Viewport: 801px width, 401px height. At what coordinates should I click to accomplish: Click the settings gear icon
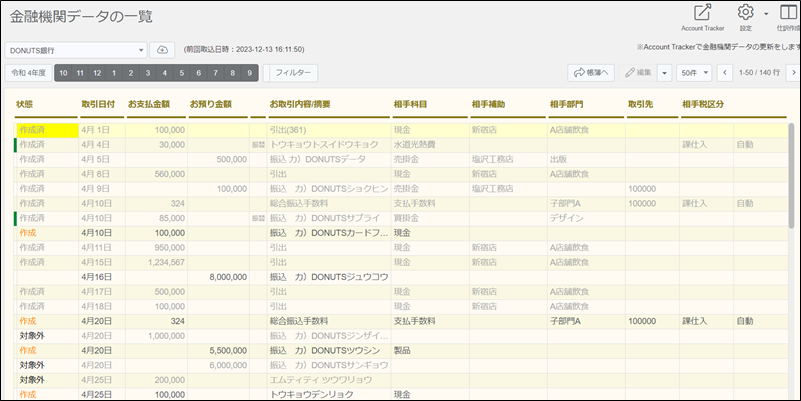[x=745, y=13]
